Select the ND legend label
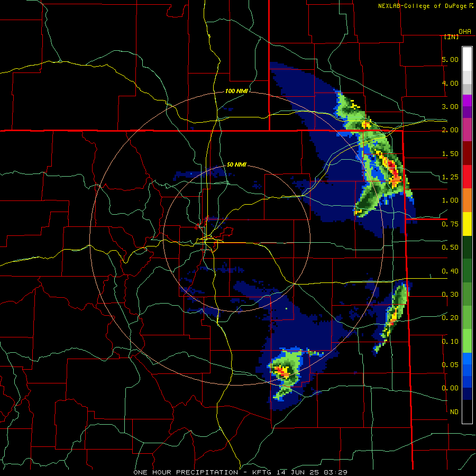The height and width of the screenshot is (476, 476). [454, 412]
